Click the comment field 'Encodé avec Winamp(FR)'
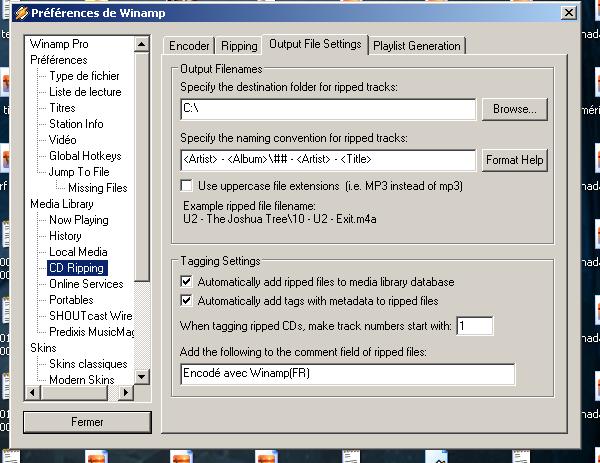Image resolution: width=600 pixels, height=463 pixels. click(347, 374)
